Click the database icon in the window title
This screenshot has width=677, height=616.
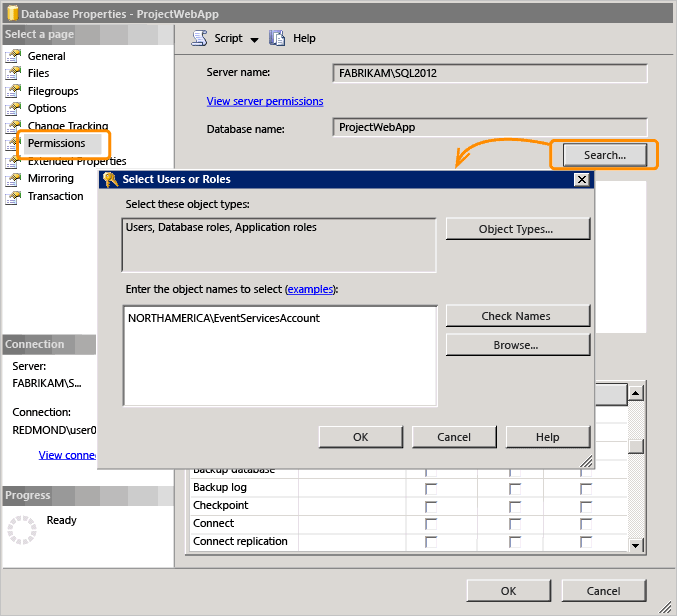coord(13,13)
